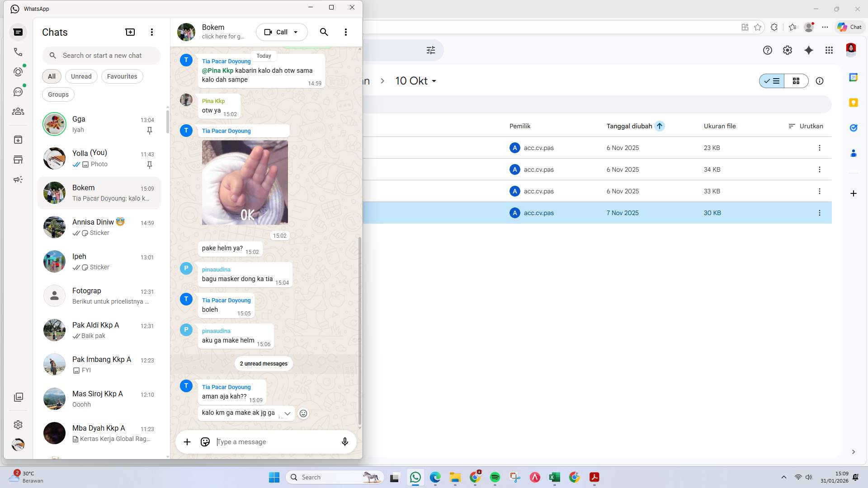The height and width of the screenshot is (488, 868).
Task: Open WhatsApp Settings via gear icon
Action: click(x=18, y=425)
